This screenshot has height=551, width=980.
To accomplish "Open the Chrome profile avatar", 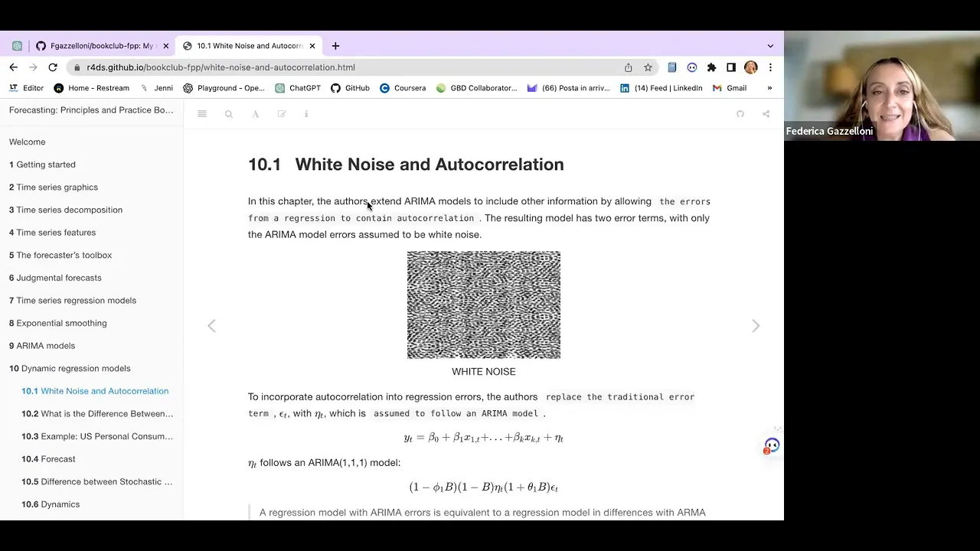I will coord(750,67).
